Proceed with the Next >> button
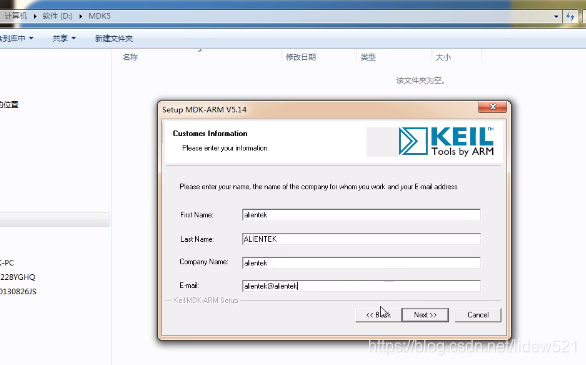The width and height of the screenshot is (586, 365). [x=425, y=315]
